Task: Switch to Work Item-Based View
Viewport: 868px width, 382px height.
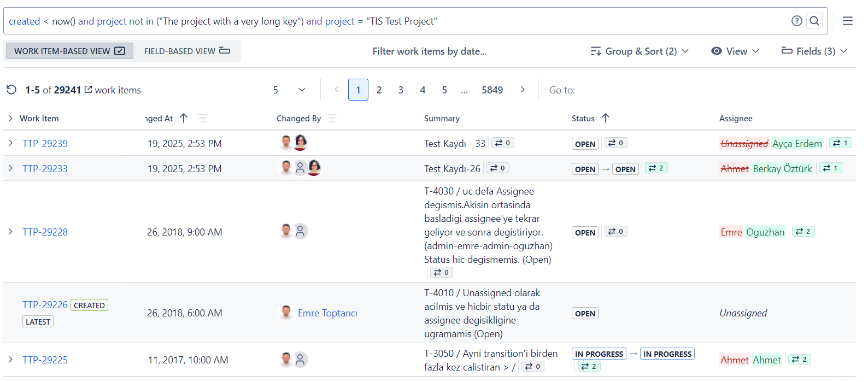Action: [x=69, y=51]
